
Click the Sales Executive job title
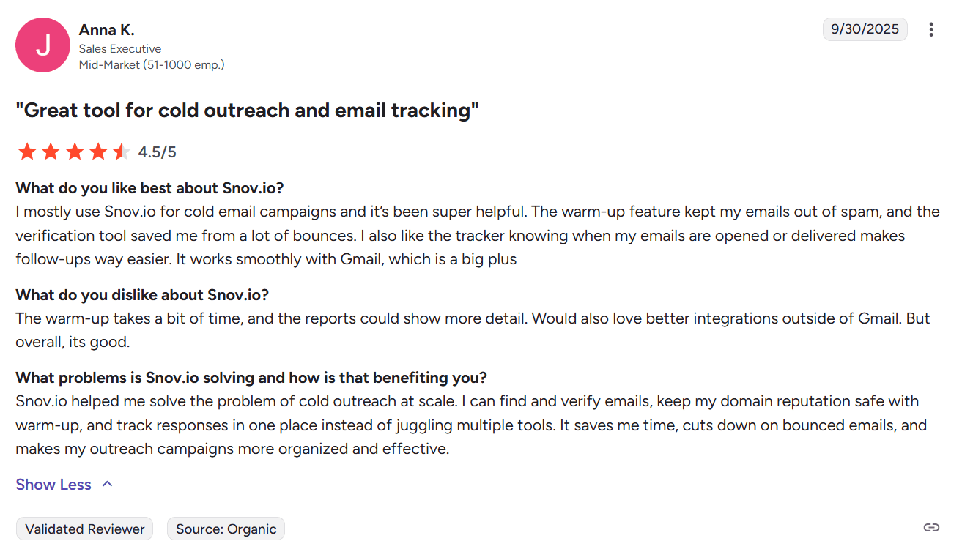tap(120, 48)
